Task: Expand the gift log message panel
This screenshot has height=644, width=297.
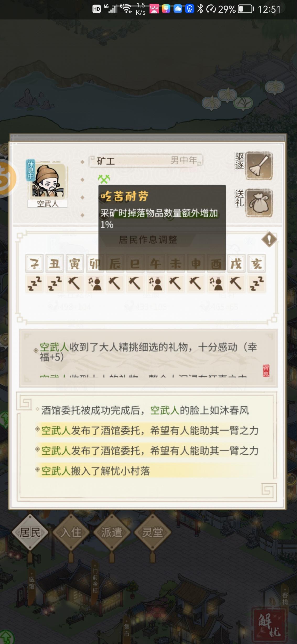Action: pos(148,358)
